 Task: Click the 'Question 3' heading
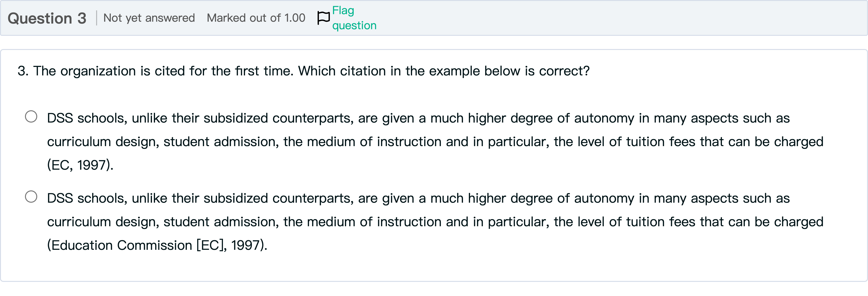point(47,18)
